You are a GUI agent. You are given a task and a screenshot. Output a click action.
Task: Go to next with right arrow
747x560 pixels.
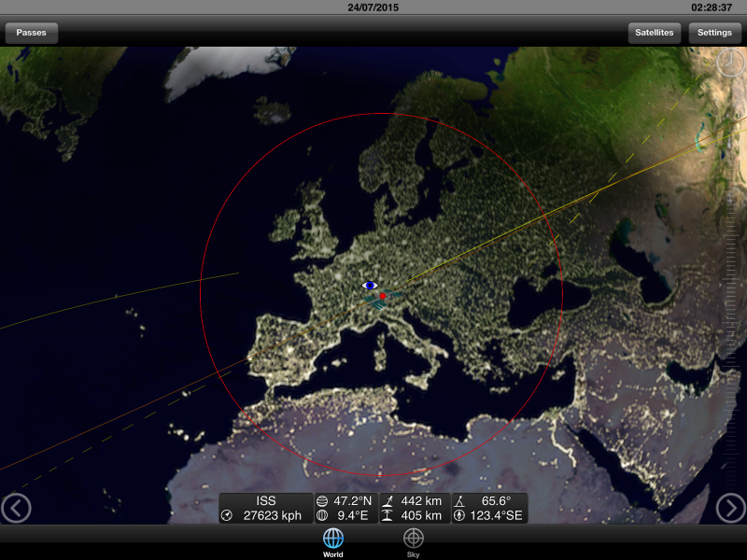pos(731,508)
